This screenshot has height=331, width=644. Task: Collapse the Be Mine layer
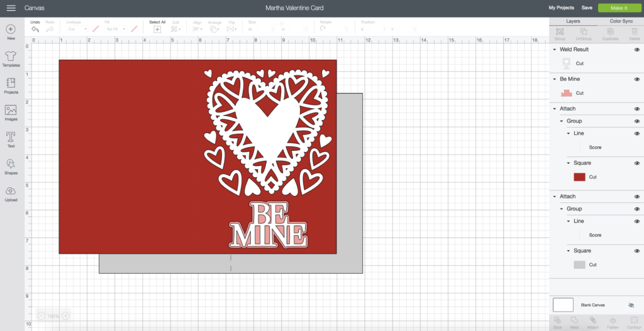click(x=555, y=79)
